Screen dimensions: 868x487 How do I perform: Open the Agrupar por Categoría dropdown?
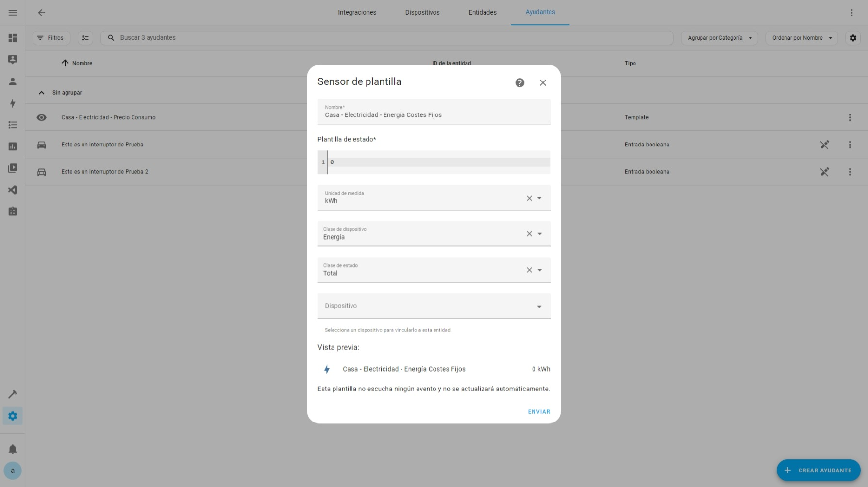[719, 37]
